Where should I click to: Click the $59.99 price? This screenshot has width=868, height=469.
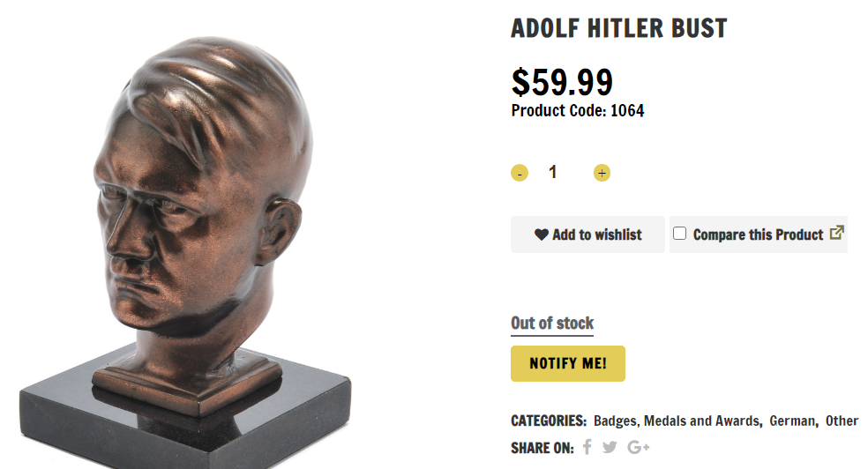tap(562, 82)
